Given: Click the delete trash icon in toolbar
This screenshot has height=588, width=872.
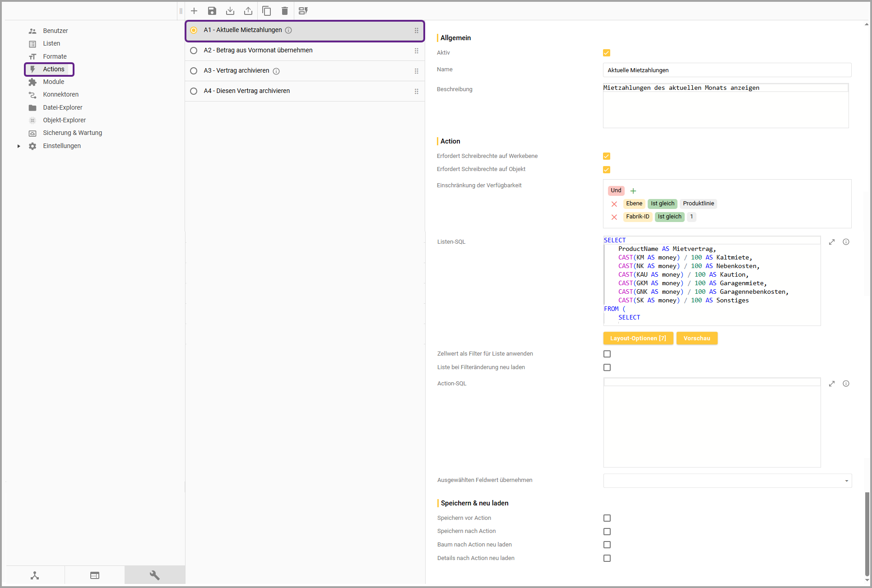Looking at the screenshot, I should click(285, 11).
